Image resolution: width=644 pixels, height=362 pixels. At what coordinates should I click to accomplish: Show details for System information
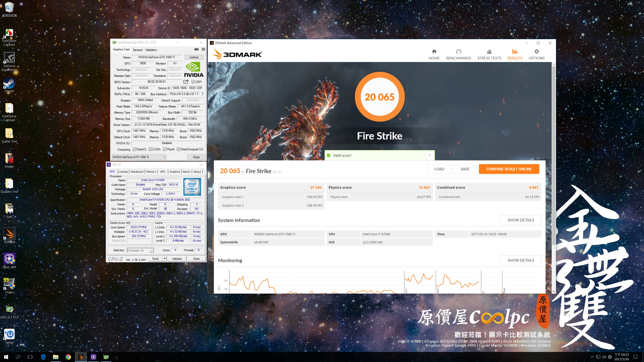(521, 220)
